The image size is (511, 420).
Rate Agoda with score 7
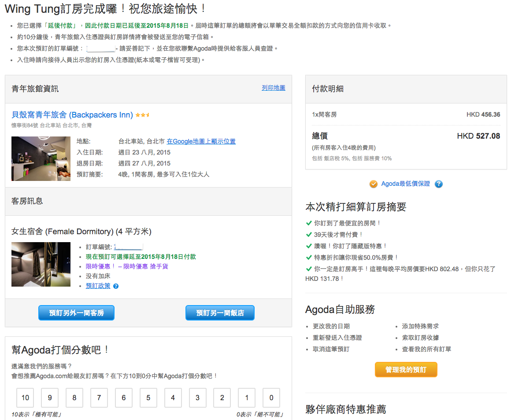pos(99,398)
